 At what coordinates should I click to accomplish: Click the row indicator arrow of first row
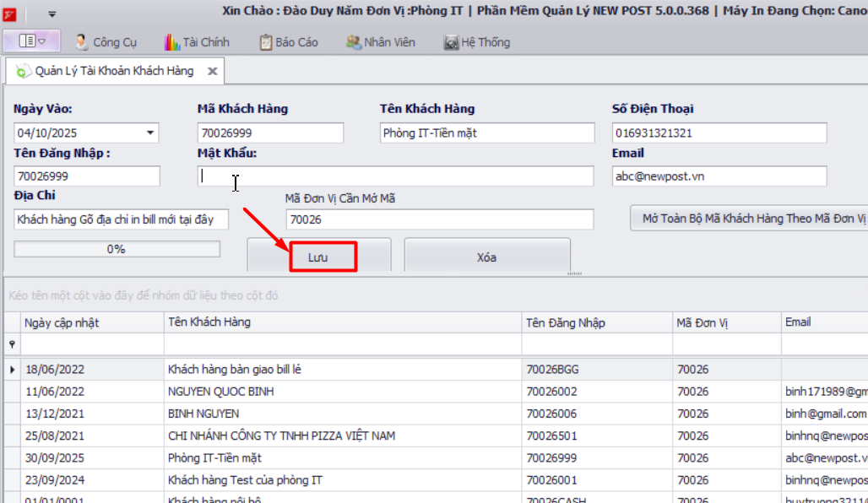click(x=12, y=370)
